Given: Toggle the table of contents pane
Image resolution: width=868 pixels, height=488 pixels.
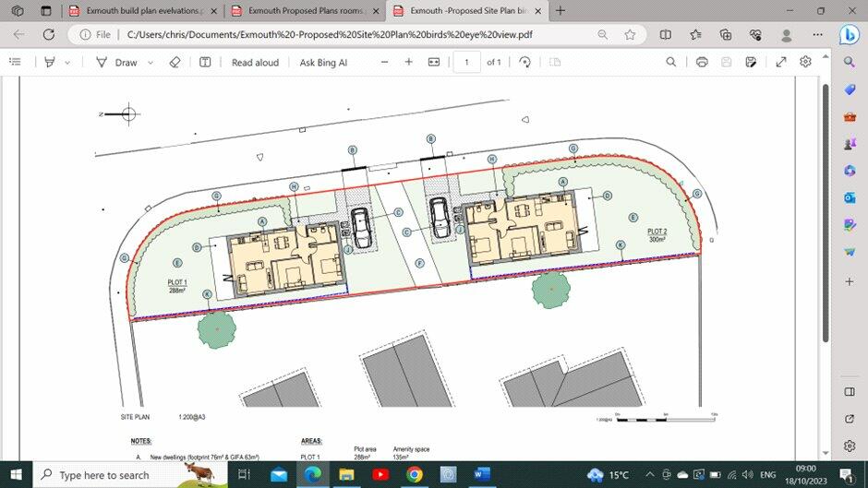Looking at the screenshot, I should pyautogui.click(x=15, y=62).
